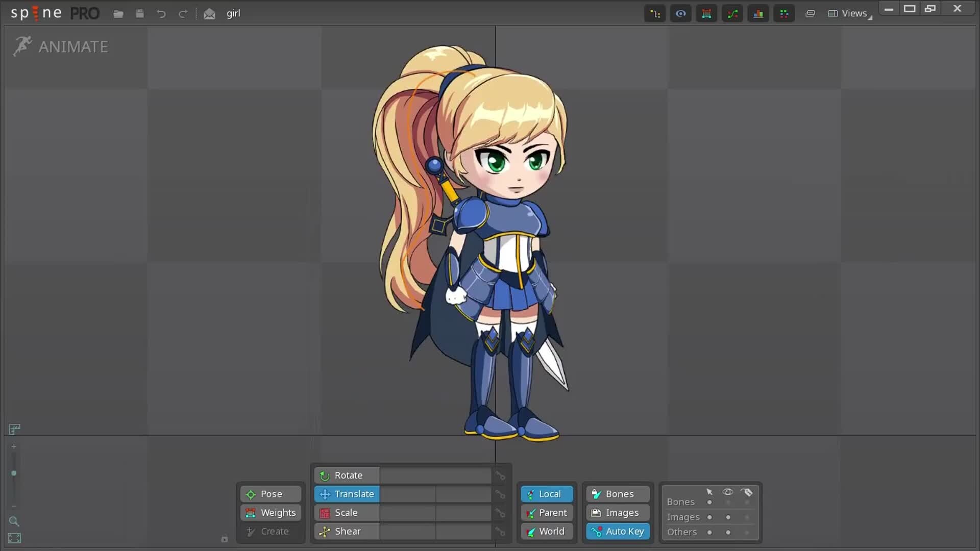The image size is (980, 551).
Task: Click the Translate X value field
Action: [407, 494]
